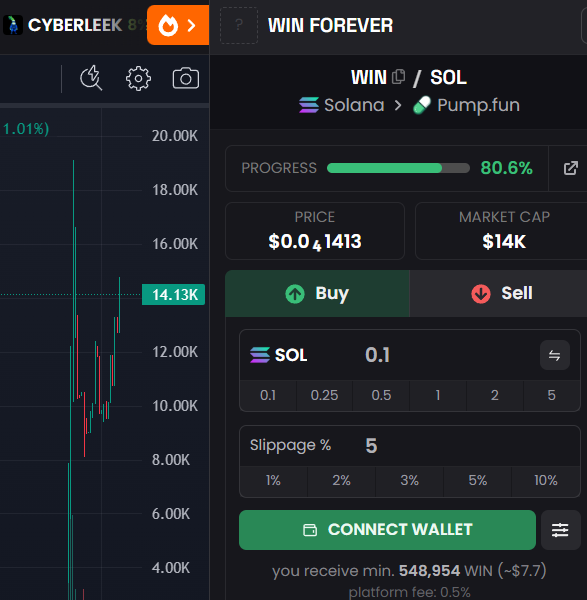Take a chart snapshot with camera icon
Viewport: 587px width, 600px height.
(x=186, y=78)
